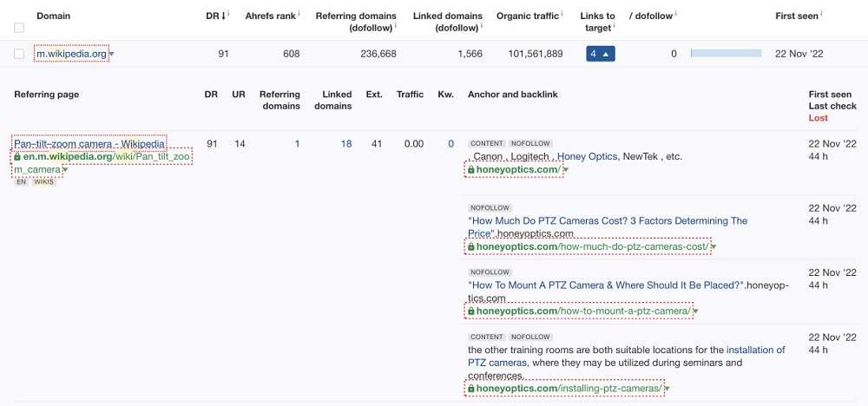Show info icon for Referring domains (dofollow)

(396, 25)
